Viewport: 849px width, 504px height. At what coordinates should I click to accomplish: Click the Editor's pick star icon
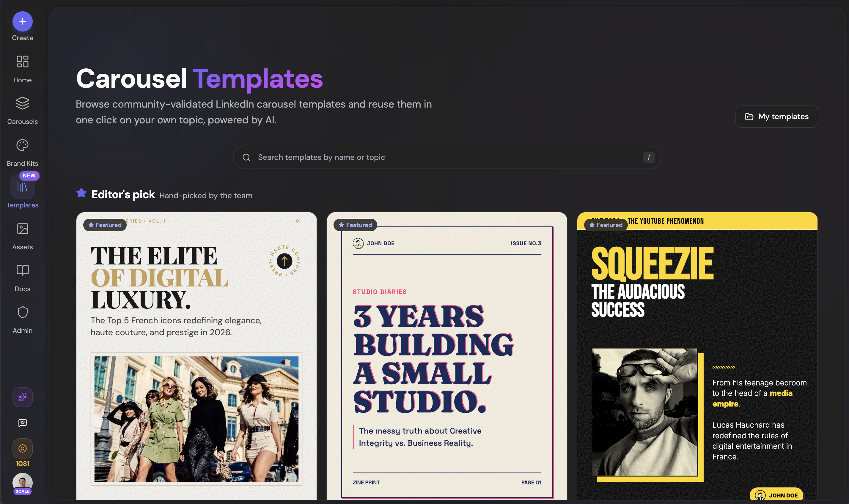coord(81,193)
